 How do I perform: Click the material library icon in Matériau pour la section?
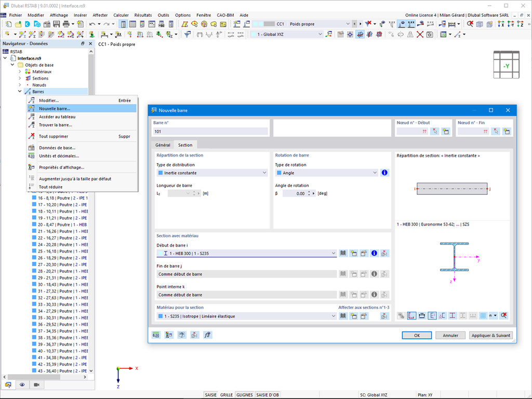coord(343,316)
